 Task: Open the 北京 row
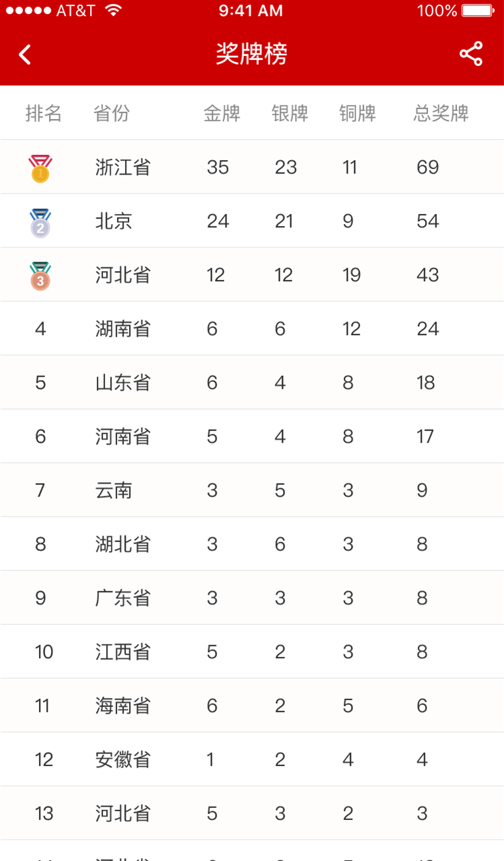click(252, 221)
